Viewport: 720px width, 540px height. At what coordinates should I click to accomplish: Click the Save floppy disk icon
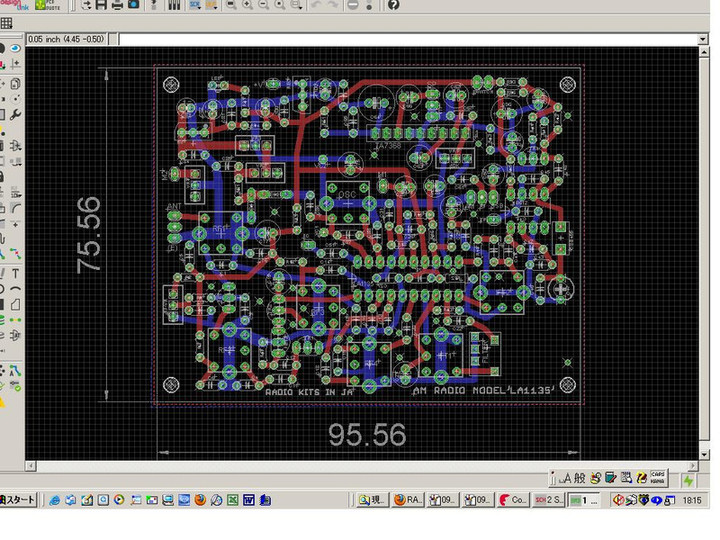[102, 5]
